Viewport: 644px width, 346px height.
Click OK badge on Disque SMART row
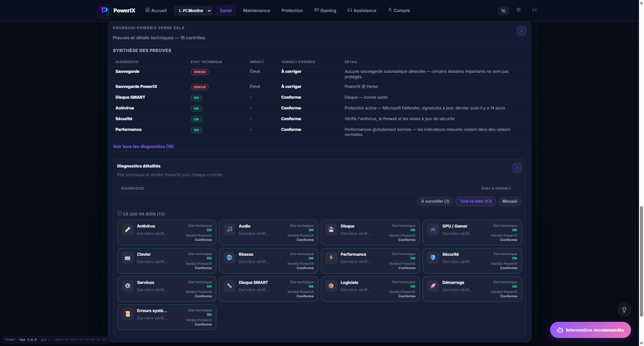click(x=196, y=98)
